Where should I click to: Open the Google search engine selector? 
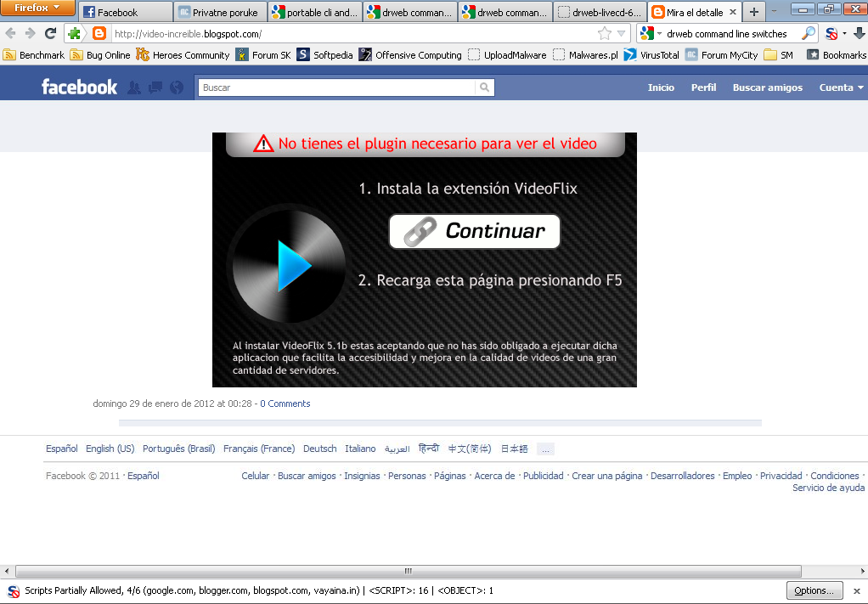(x=651, y=34)
